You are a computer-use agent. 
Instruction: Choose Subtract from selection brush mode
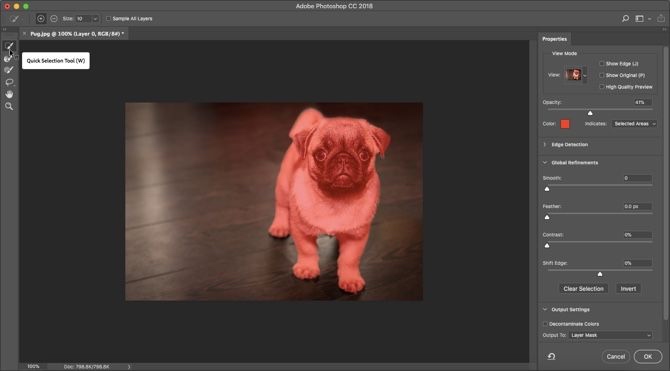(54, 19)
